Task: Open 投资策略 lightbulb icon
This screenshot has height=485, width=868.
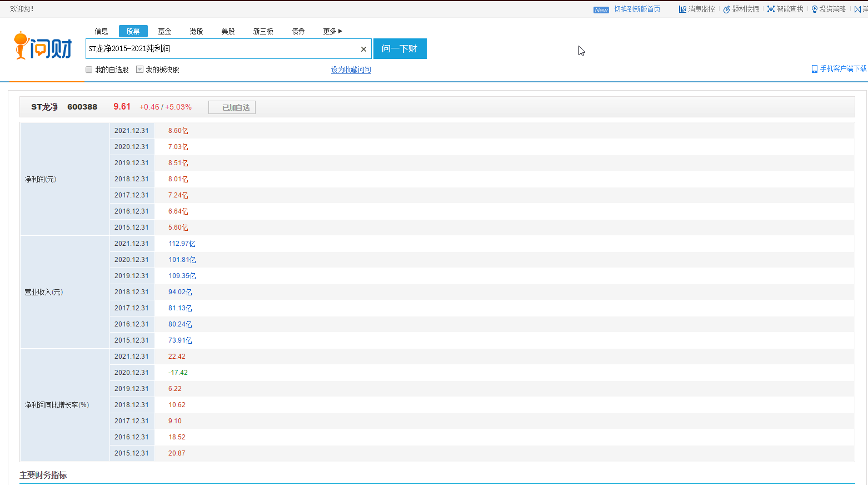Action: click(815, 9)
